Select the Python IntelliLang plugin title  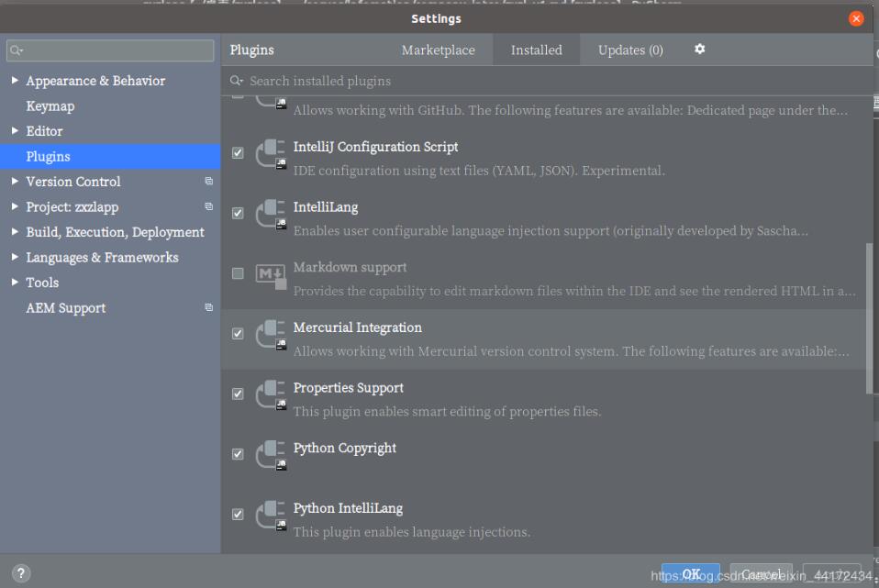coord(348,508)
